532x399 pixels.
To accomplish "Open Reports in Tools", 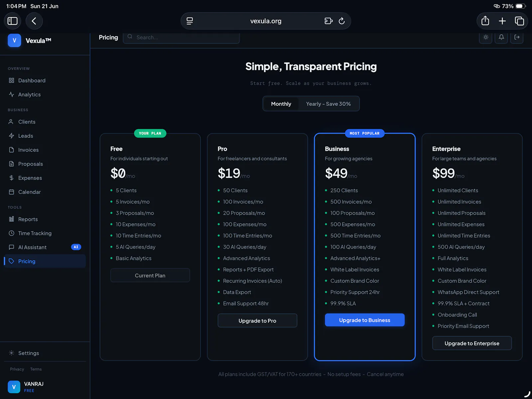I will (x=45, y=219).
